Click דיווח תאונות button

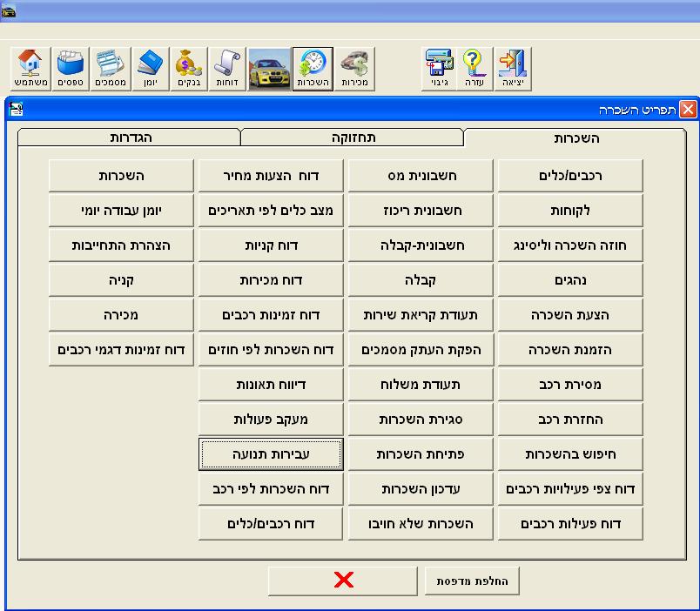271,385
